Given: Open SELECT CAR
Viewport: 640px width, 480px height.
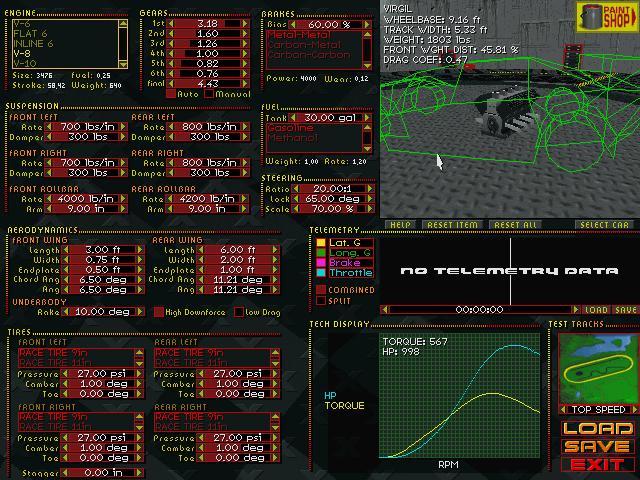Looking at the screenshot, I should pos(604,225).
